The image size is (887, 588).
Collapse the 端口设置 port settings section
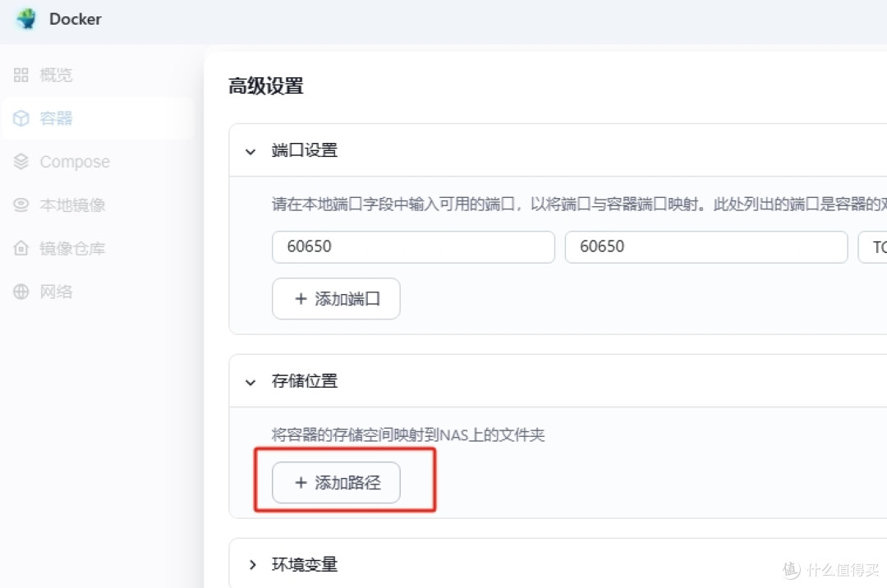[x=250, y=150]
